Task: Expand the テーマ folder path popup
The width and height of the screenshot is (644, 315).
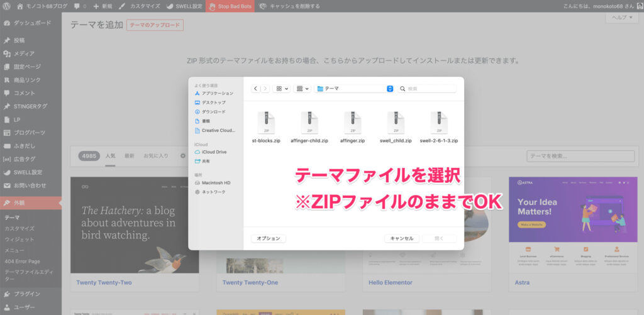Action: coord(390,89)
